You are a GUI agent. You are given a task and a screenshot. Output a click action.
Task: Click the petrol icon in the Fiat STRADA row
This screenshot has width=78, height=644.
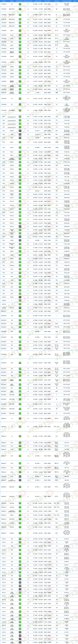20,265
